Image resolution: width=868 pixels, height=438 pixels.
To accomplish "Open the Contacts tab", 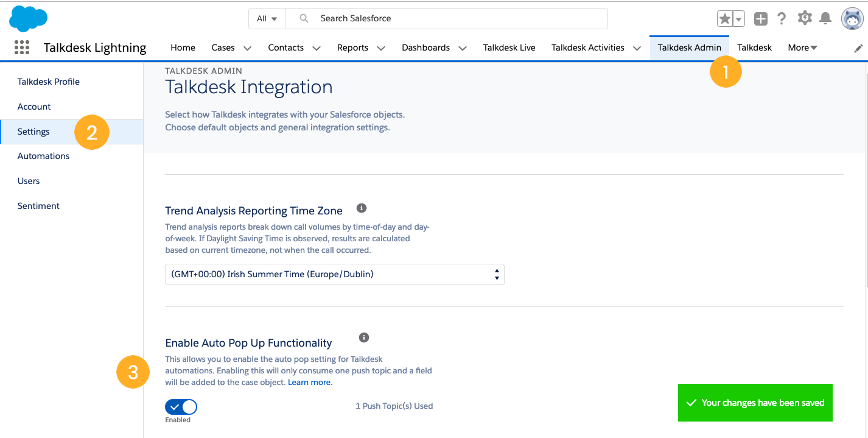I will (285, 48).
